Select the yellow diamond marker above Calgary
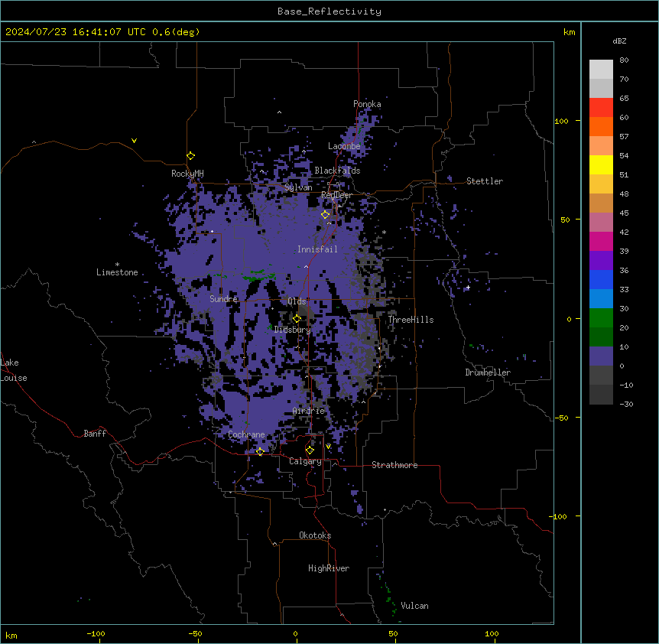Screen dimensions: 659x644 click(310, 450)
